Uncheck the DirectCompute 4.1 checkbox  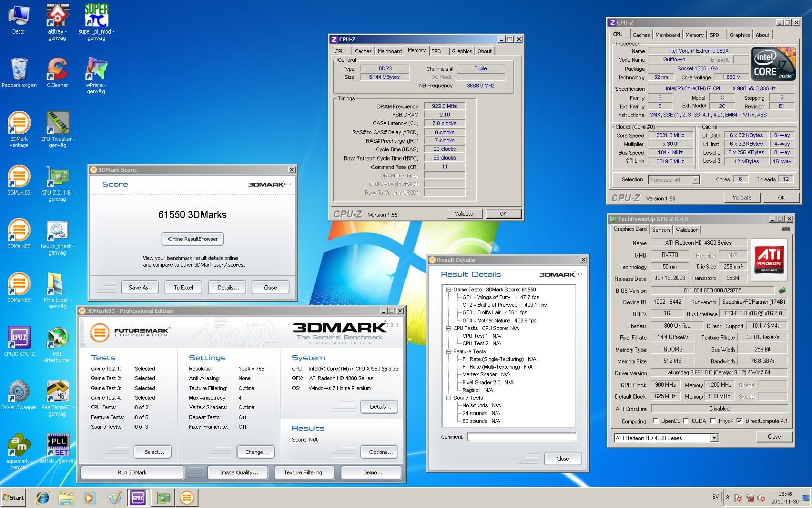coord(739,421)
